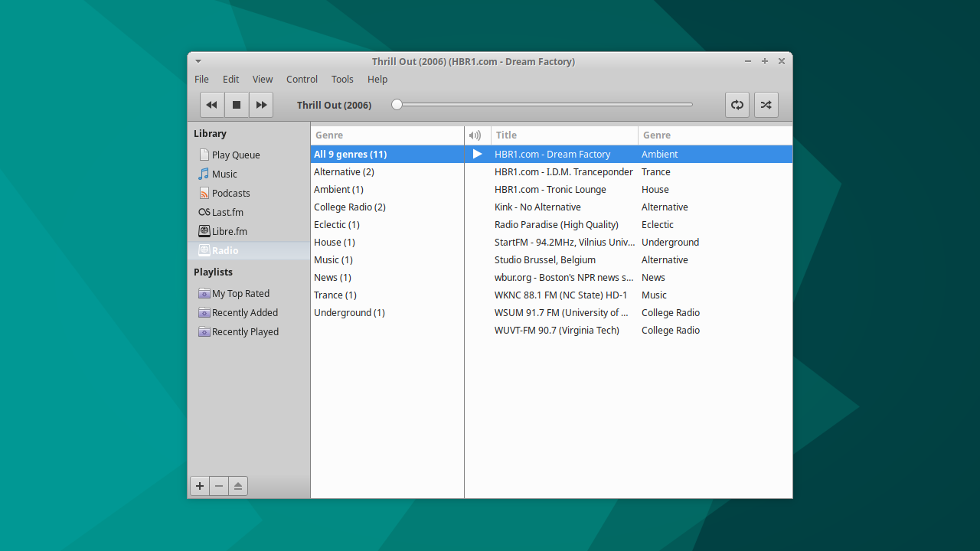Viewport: 980px width, 551px height.
Task: Open the Podcasts section
Action: coord(231,193)
